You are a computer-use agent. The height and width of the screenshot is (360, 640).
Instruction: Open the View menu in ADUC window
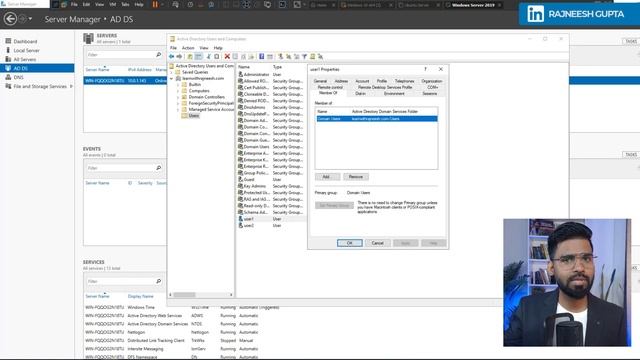(204, 48)
